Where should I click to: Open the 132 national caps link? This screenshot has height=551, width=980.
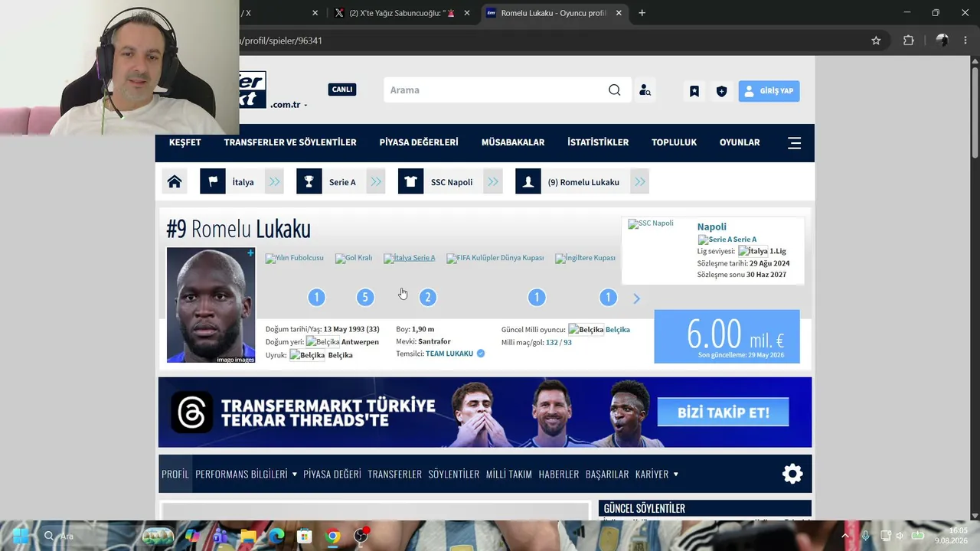[552, 342]
